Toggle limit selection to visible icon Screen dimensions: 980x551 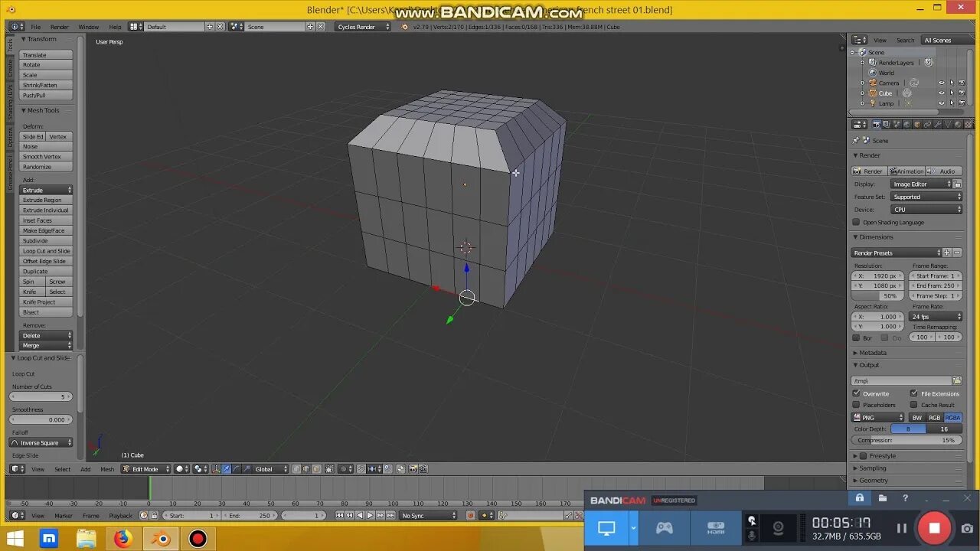(x=329, y=469)
